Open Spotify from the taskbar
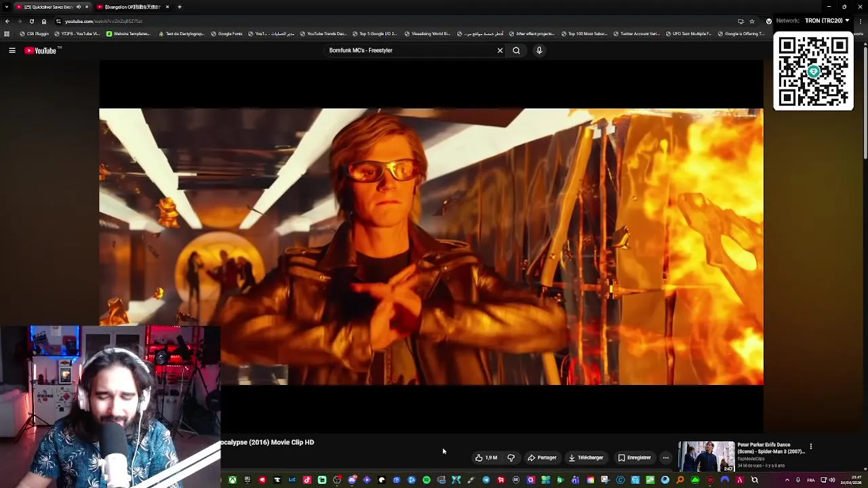868x488 pixels. pos(427,480)
